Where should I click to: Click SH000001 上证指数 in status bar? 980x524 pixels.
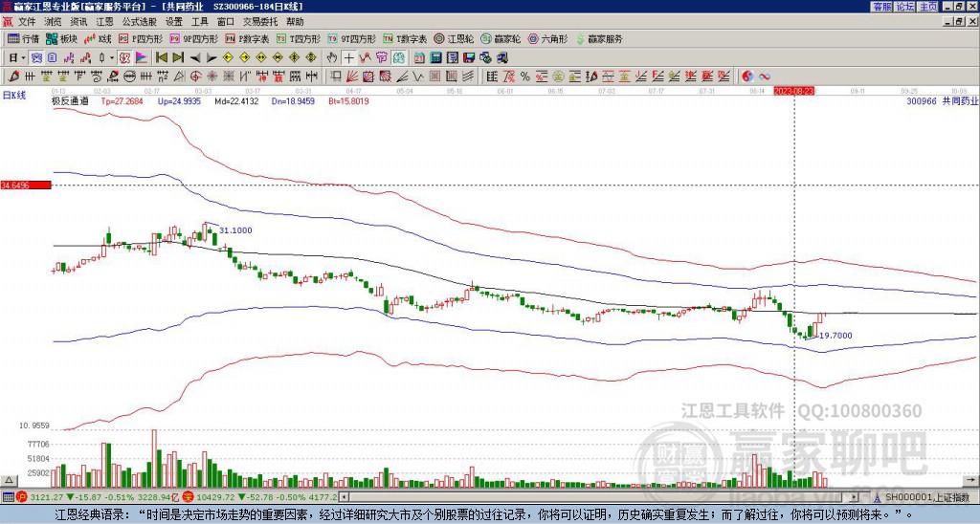[x=927, y=497]
